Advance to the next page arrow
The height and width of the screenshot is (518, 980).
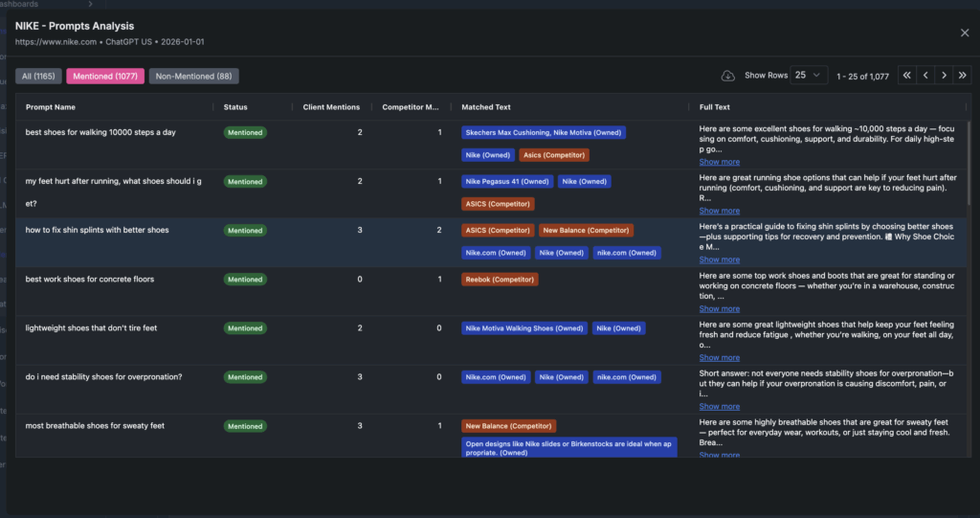[944, 76]
